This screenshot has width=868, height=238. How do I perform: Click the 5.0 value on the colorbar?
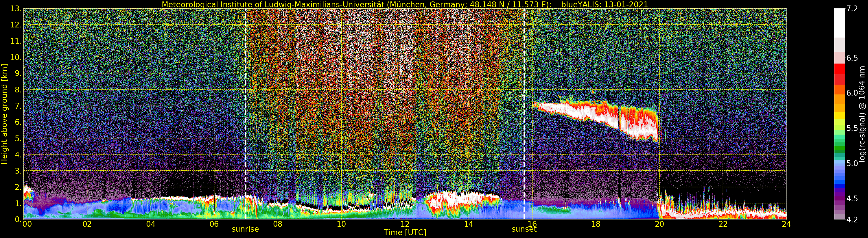852,163
